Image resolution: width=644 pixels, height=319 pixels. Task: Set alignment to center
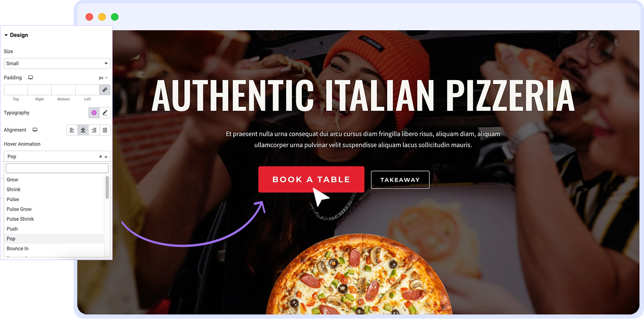[x=83, y=130]
